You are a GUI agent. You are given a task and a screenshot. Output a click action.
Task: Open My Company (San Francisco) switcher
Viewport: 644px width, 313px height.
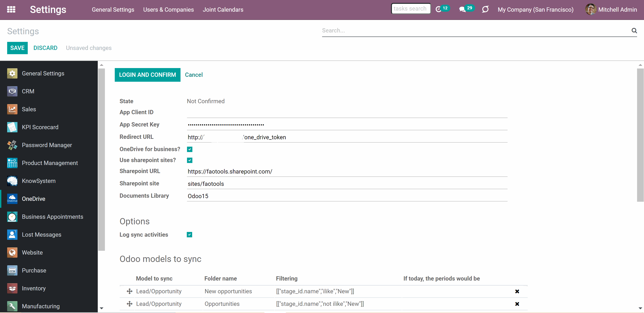click(x=536, y=9)
